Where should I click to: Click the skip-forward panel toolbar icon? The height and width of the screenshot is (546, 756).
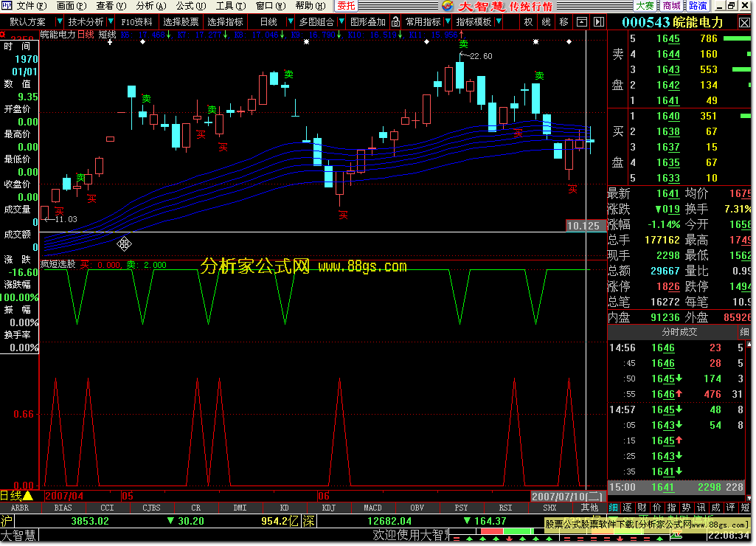pyautogui.click(x=599, y=21)
